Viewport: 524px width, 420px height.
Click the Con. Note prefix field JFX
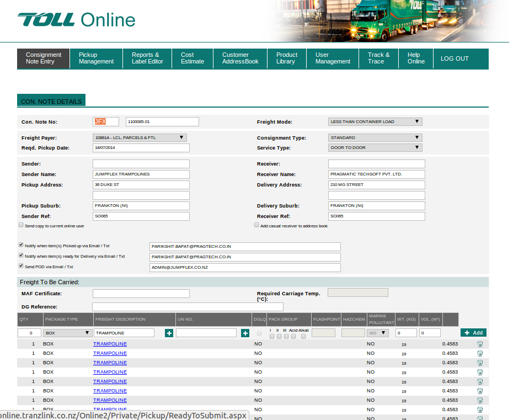point(106,122)
